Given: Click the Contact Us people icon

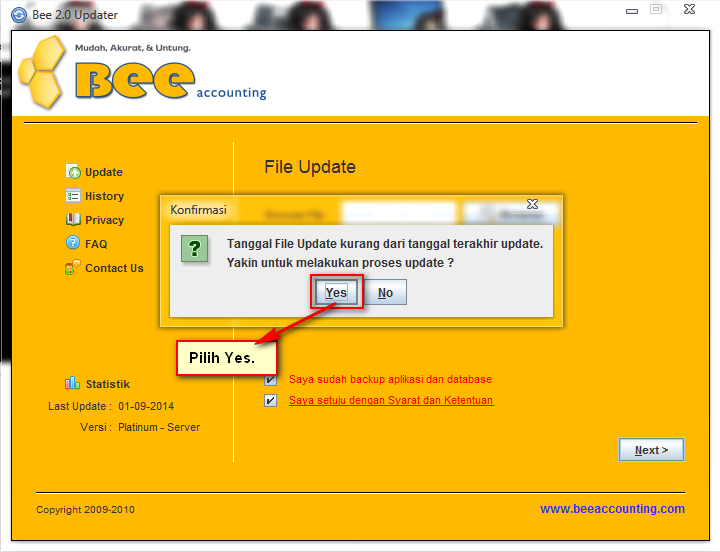Looking at the screenshot, I should click(x=73, y=267).
